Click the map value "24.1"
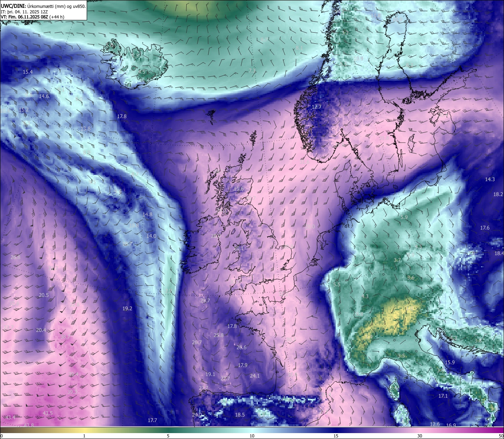504x439 pixels. (255, 376)
